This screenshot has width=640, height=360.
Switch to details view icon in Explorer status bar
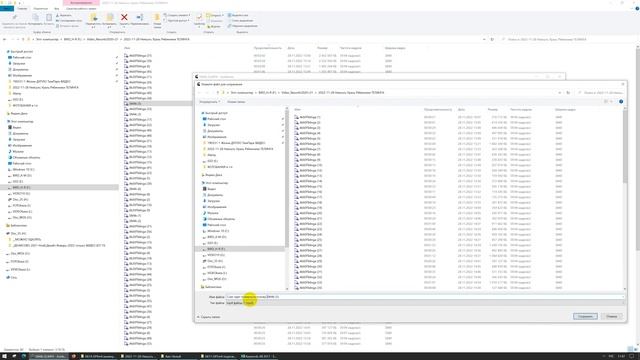pyautogui.click(x=630, y=349)
